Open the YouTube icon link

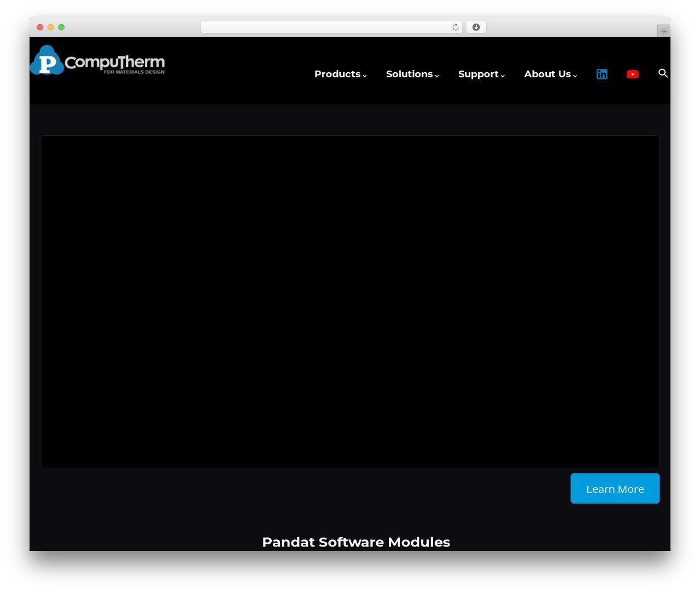click(x=633, y=74)
